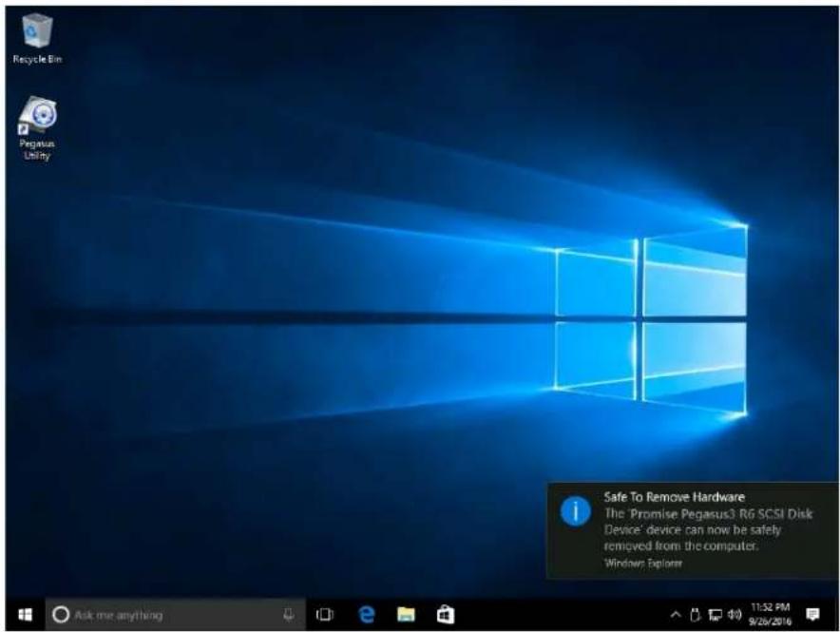The image size is (840, 632).
Task: Select the Pegasus Utility desktop shortcut
Action: [37, 128]
